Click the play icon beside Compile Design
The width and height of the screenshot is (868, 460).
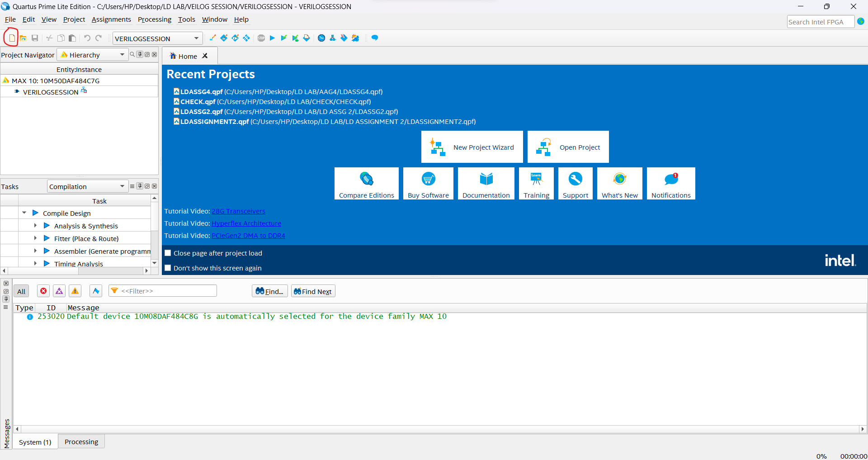pos(35,213)
